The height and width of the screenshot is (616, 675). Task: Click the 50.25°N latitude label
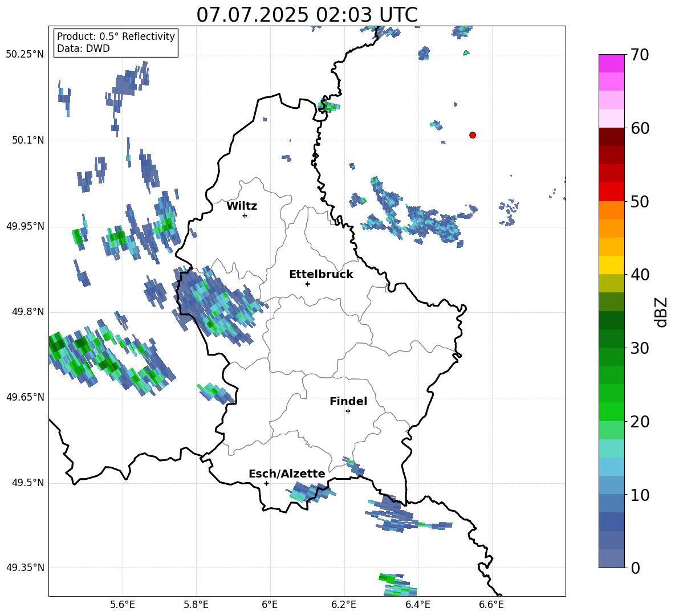click(x=25, y=55)
